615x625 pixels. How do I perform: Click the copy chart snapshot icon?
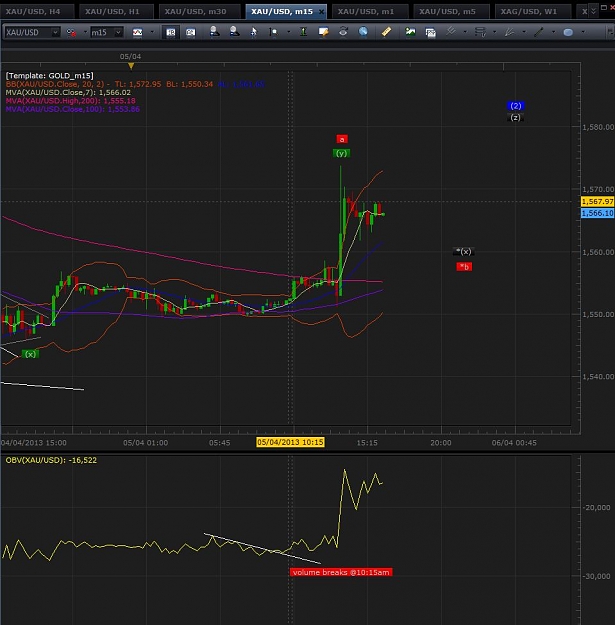coord(430,32)
